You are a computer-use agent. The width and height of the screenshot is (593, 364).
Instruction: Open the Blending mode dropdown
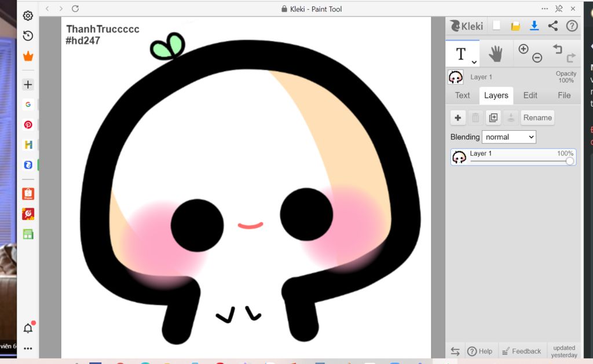(508, 137)
